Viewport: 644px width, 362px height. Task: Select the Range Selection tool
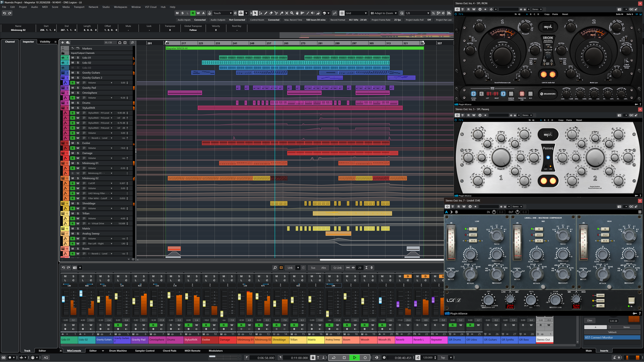point(260,13)
